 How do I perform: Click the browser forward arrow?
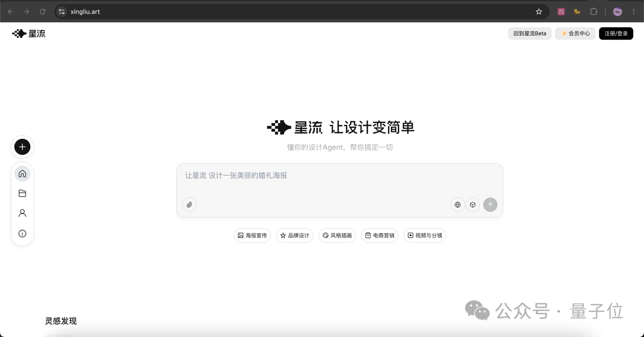(26, 12)
